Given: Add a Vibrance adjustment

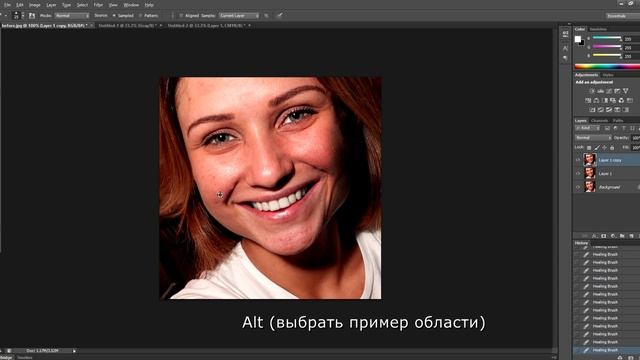Looking at the screenshot, I should click(626, 91).
